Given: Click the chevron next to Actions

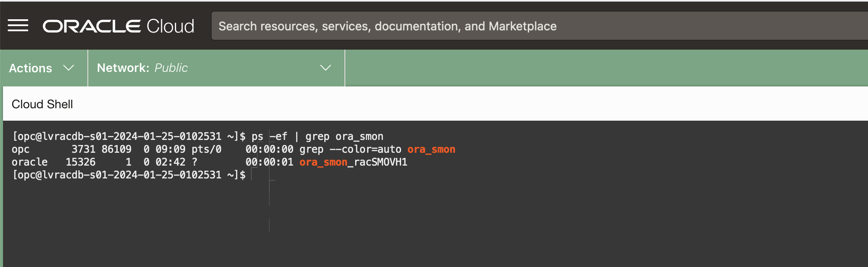Looking at the screenshot, I should point(69,68).
